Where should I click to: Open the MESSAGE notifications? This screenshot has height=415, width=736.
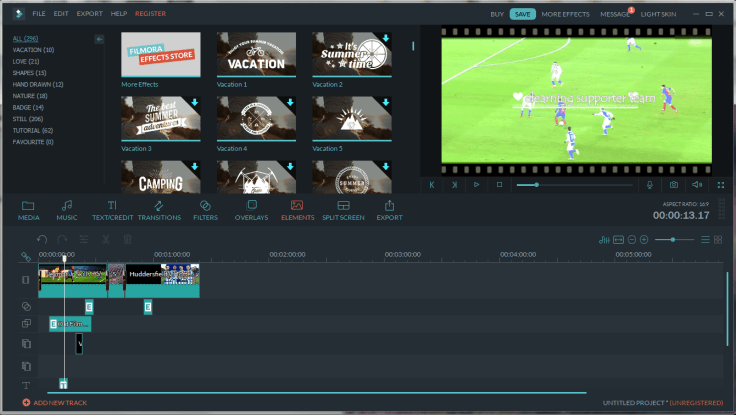pos(615,14)
